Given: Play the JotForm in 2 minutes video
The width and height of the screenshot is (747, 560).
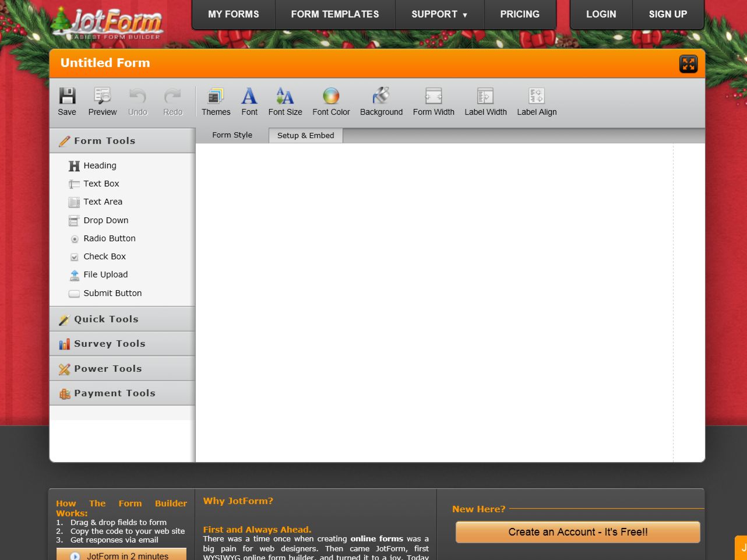Looking at the screenshot, I should point(121,555).
